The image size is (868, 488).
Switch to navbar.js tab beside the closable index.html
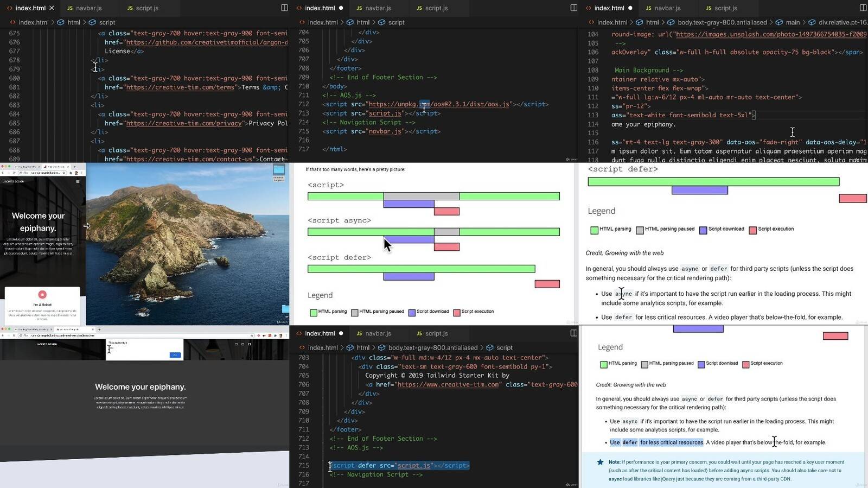click(88, 8)
